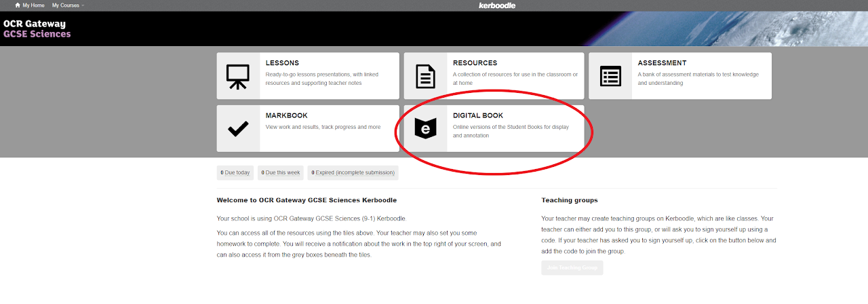Click the 'View work and results' description
868x304 pixels.
[323, 127]
